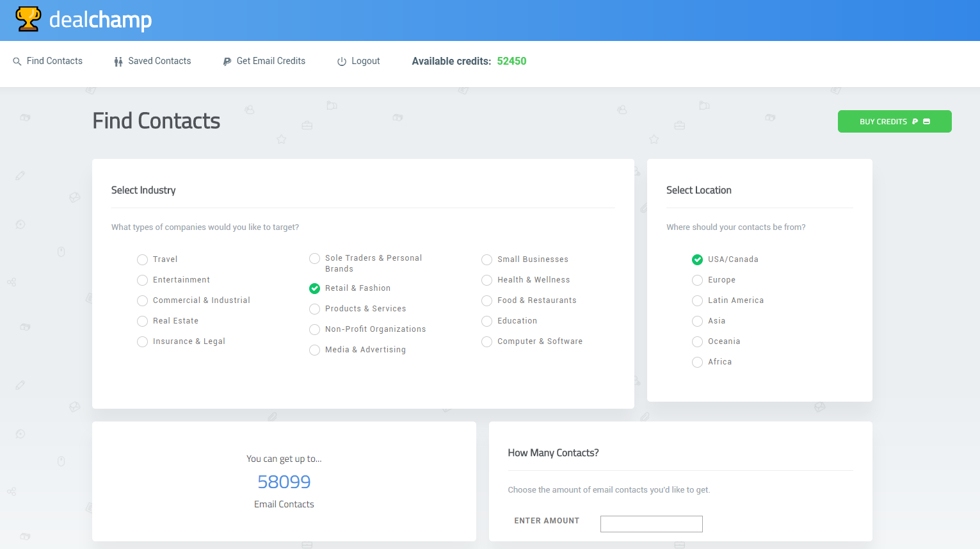Select the Real Estate radio button

(x=142, y=321)
